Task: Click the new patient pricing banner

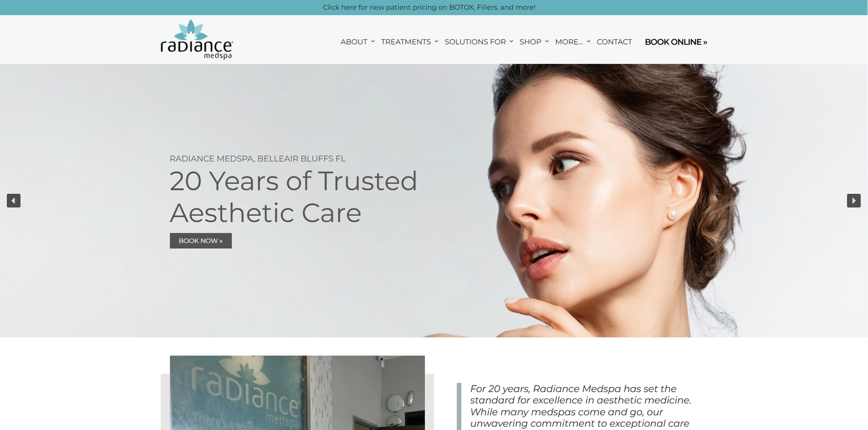Action: click(429, 7)
